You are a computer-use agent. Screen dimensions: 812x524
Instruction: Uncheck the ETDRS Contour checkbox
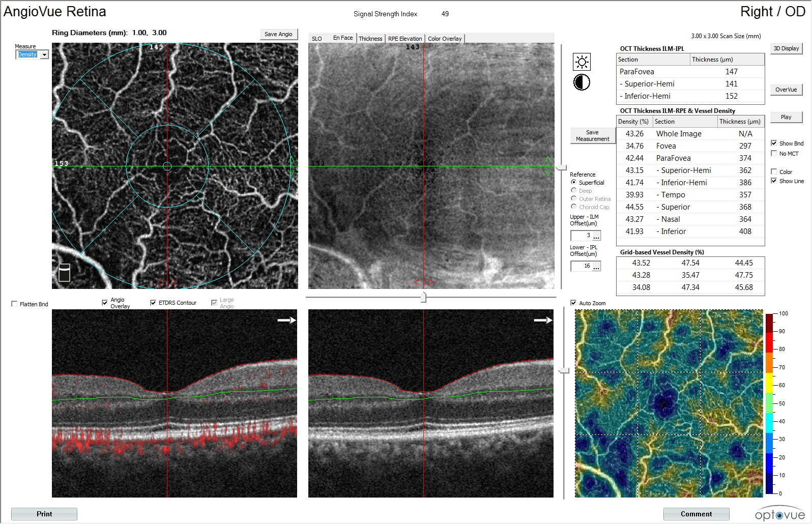[153, 303]
